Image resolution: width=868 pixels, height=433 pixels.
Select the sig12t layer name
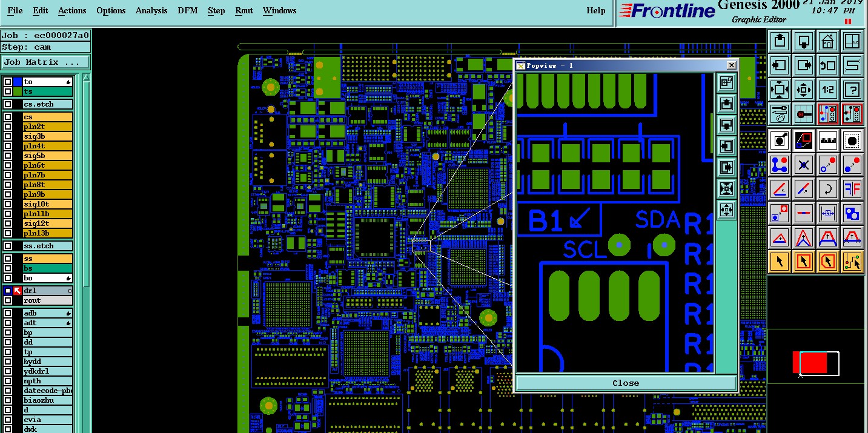(48, 223)
